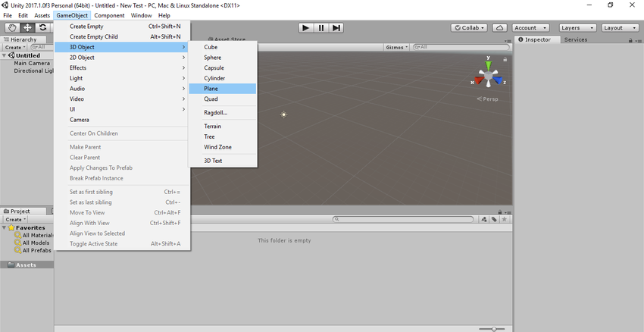Open the Window menu

(x=141, y=15)
